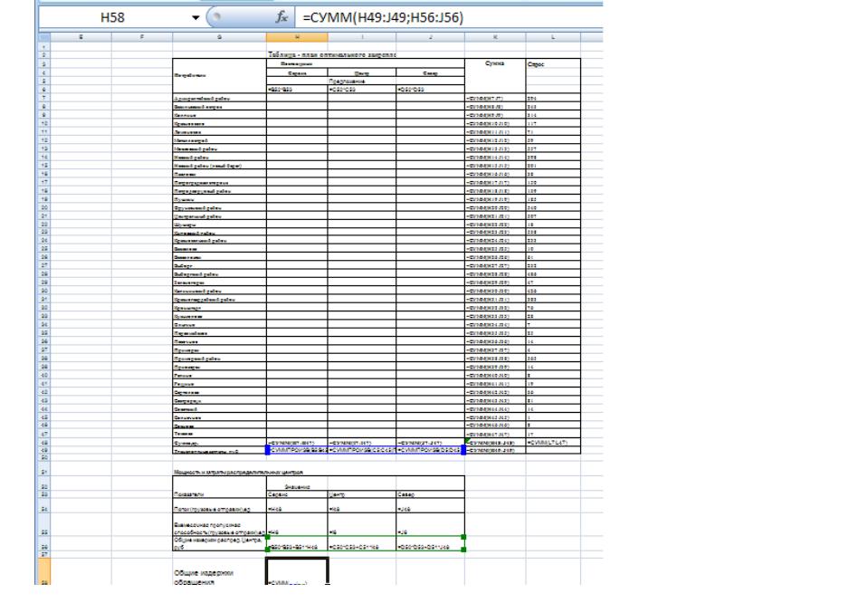The image size is (868, 603).
Task: Click blue-outlined cell H49 with СУММПРОИЗВ formula
Action: click(297, 450)
